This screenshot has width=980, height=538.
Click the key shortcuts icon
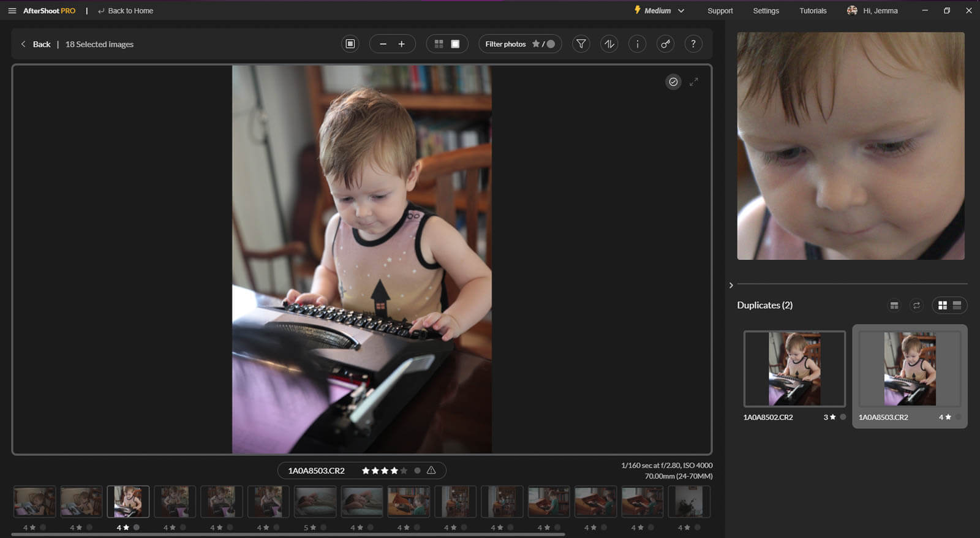pyautogui.click(x=665, y=44)
